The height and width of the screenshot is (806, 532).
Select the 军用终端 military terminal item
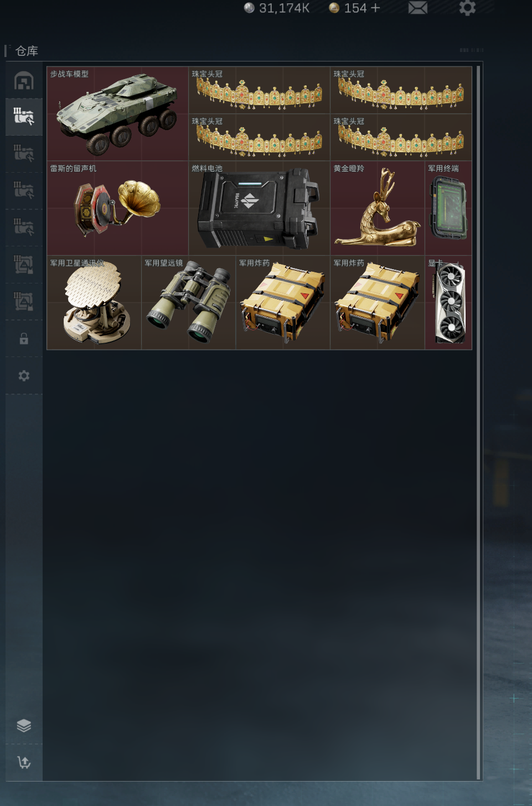click(448, 208)
